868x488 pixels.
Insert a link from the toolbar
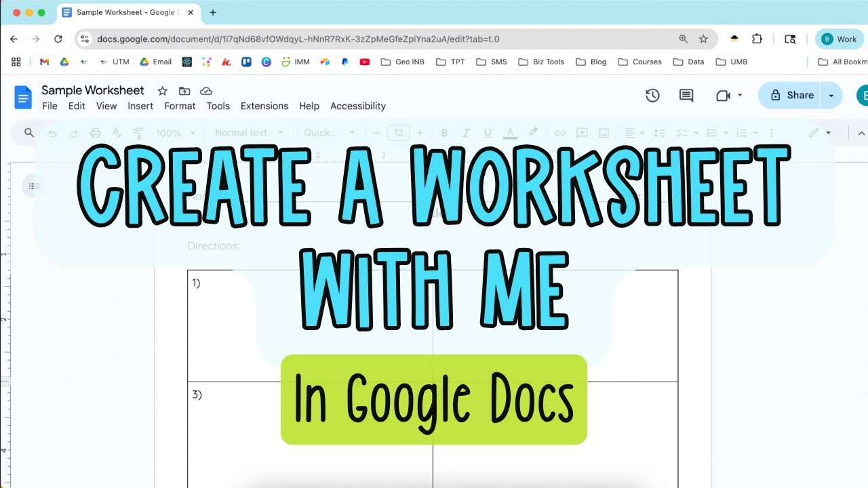[560, 133]
